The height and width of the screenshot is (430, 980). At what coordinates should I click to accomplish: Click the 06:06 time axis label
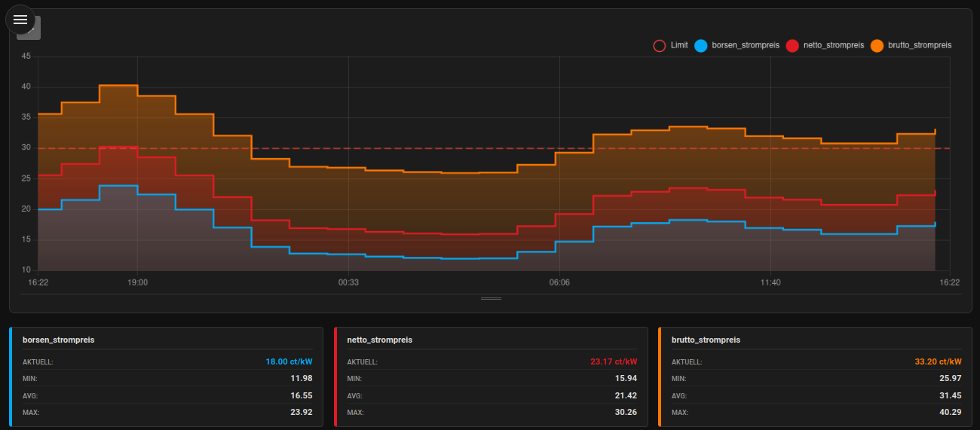[559, 282]
